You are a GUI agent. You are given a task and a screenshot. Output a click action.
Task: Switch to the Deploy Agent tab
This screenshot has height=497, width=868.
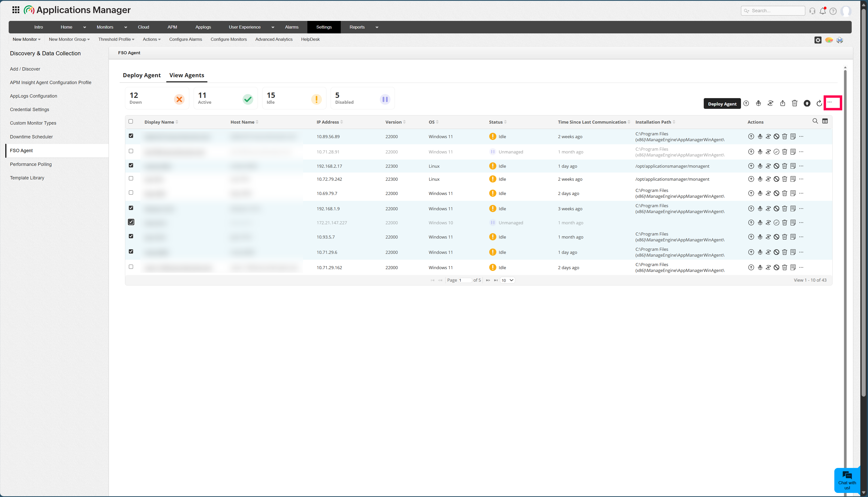coord(141,75)
